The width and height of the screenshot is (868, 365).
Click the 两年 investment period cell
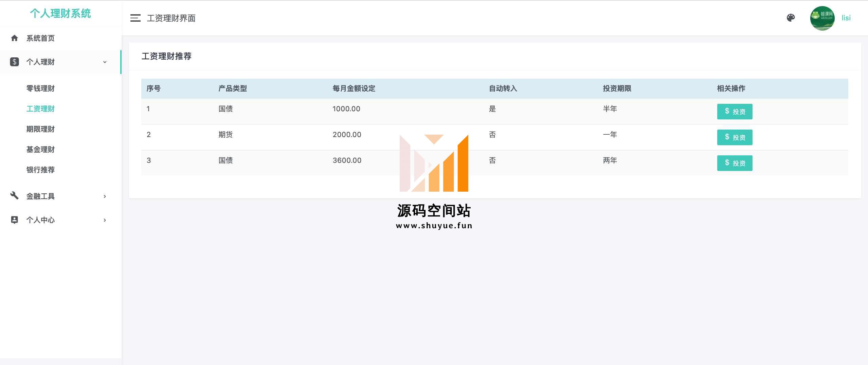point(610,160)
